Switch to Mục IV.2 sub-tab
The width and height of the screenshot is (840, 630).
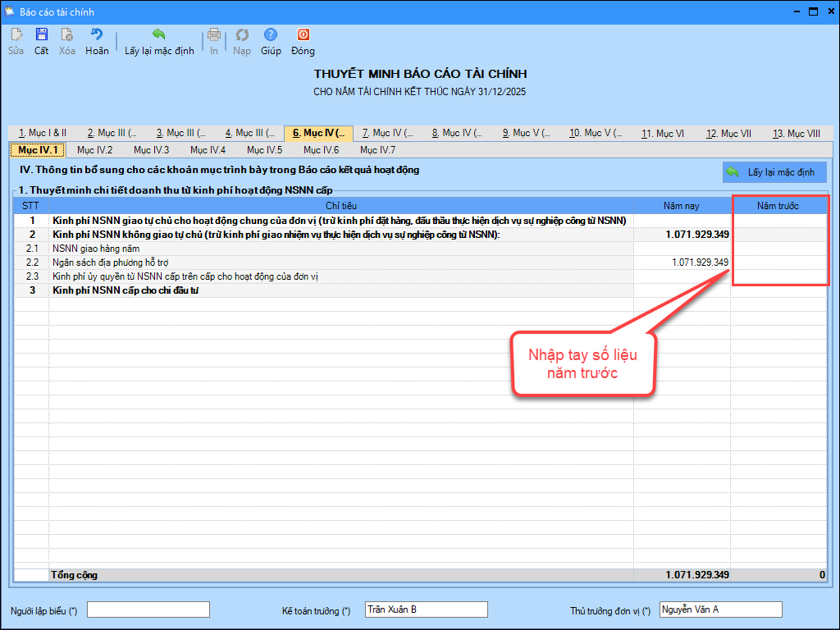[x=94, y=150]
